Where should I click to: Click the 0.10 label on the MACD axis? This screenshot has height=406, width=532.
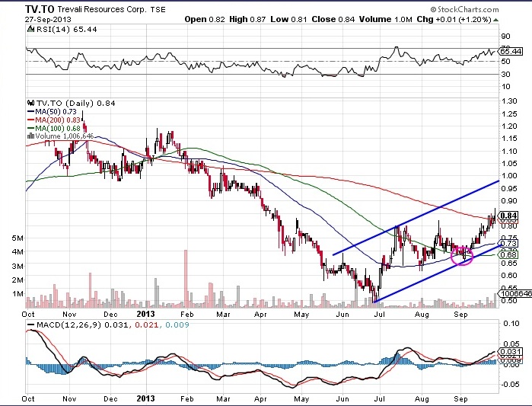(511, 324)
